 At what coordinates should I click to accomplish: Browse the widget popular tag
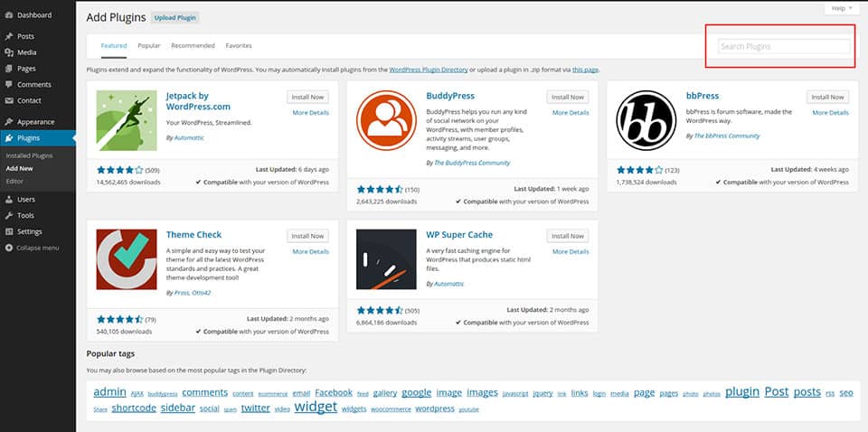[316, 407]
